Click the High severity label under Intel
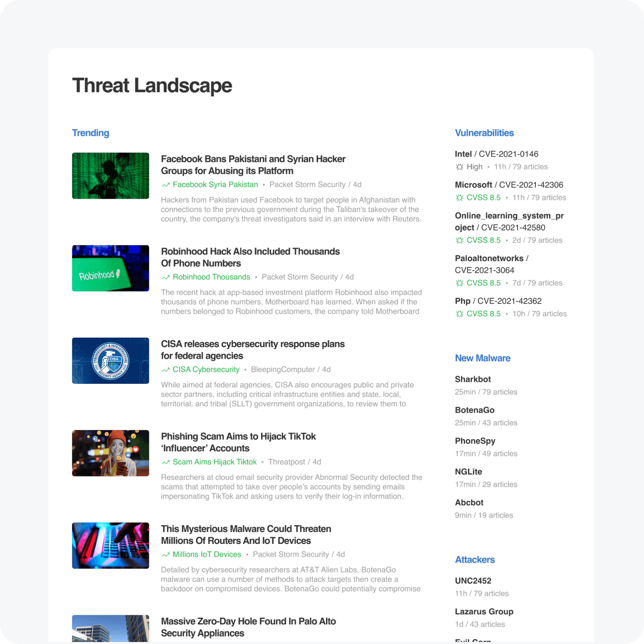 coord(474,167)
